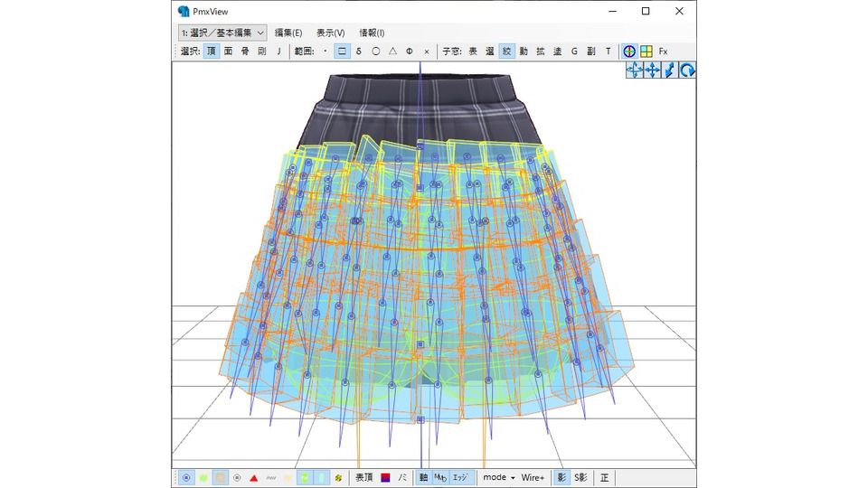Toggle the gray wavy line display icon
Screen dimensions: 868x488
click(270, 477)
